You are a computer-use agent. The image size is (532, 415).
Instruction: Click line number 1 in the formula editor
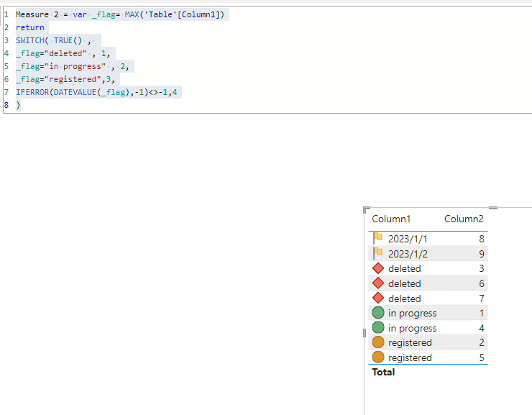6,14
